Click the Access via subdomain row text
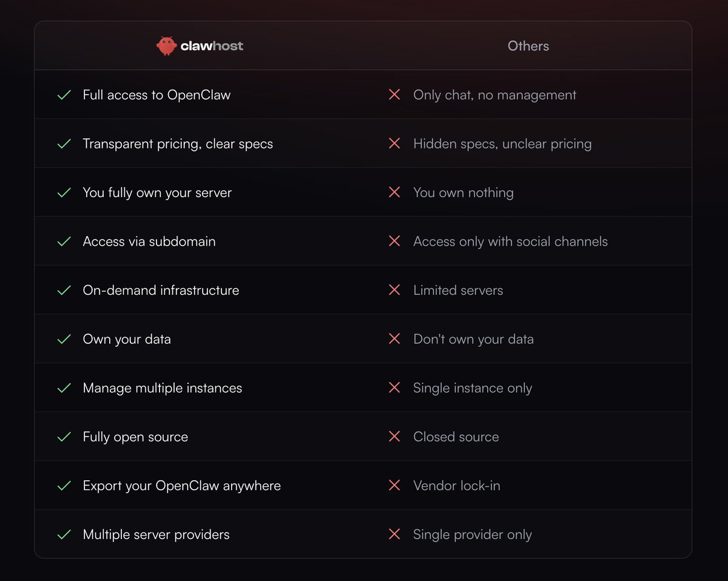 pyautogui.click(x=149, y=241)
